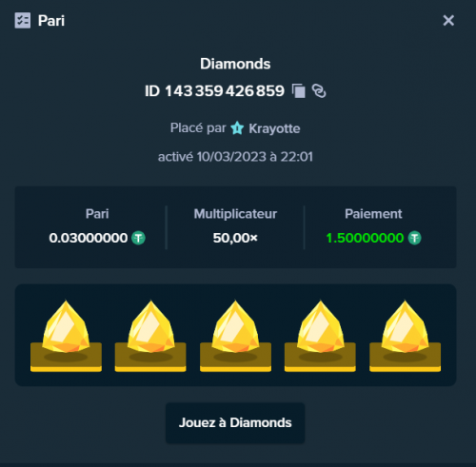Click the Jouez à Diamonds button
476x467 pixels.
pyautogui.click(x=235, y=423)
